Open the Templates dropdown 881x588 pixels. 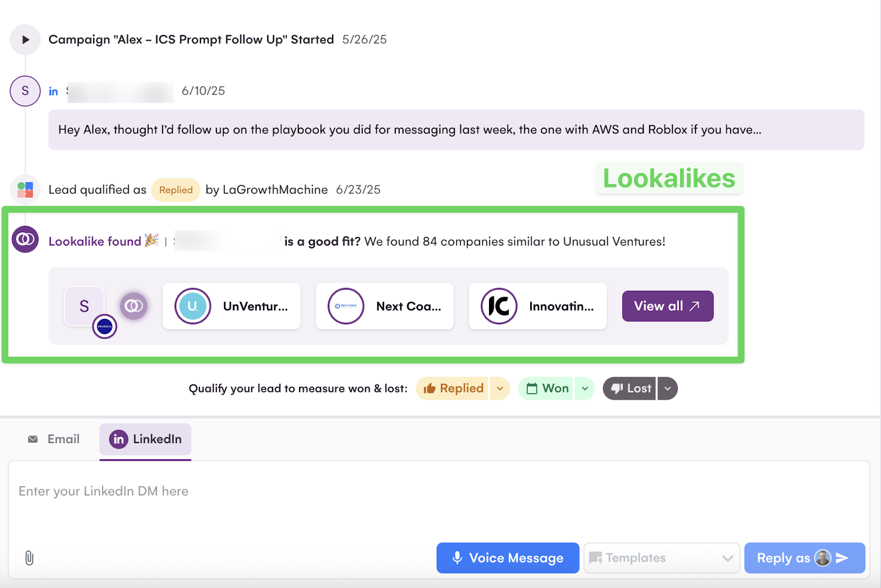661,558
